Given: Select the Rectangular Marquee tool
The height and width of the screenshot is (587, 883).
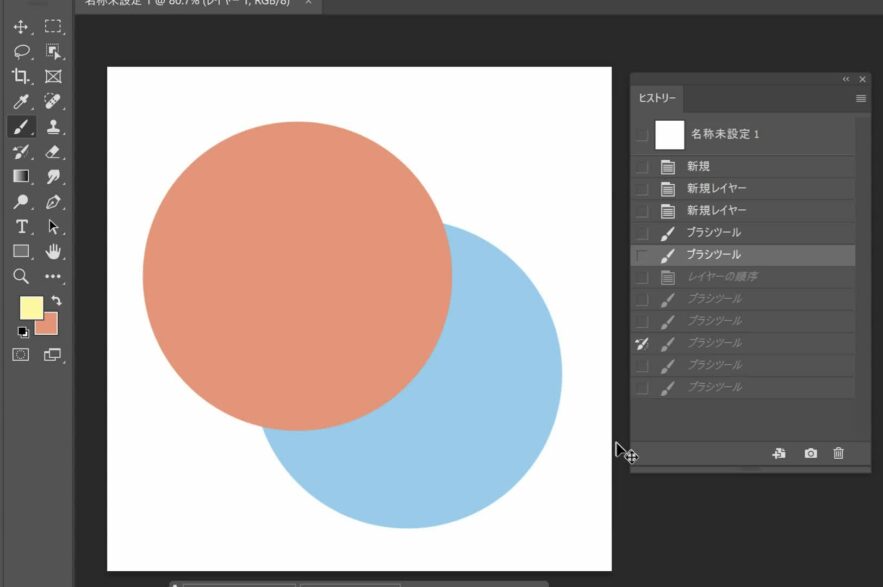Looking at the screenshot, I should [x=53, y=26].
